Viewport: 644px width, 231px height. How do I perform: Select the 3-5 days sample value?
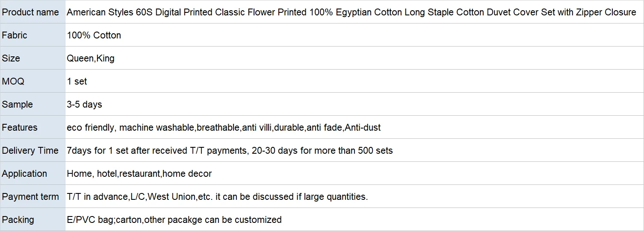84,105
